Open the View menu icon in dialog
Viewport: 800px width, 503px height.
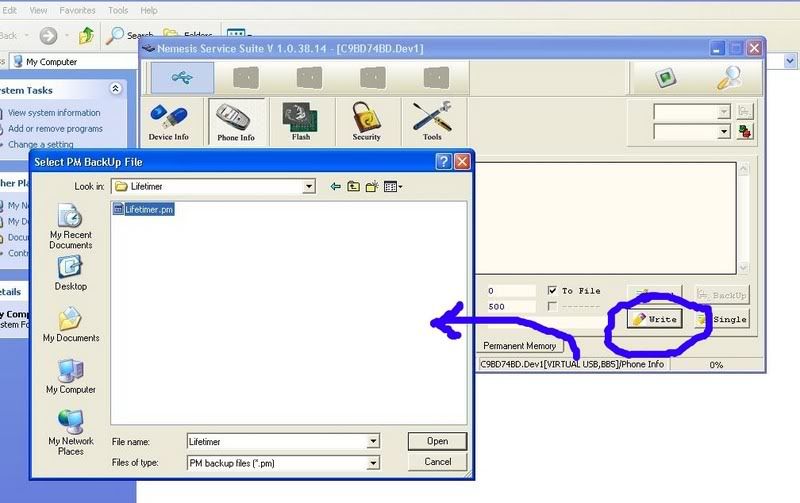pos(392,187)
